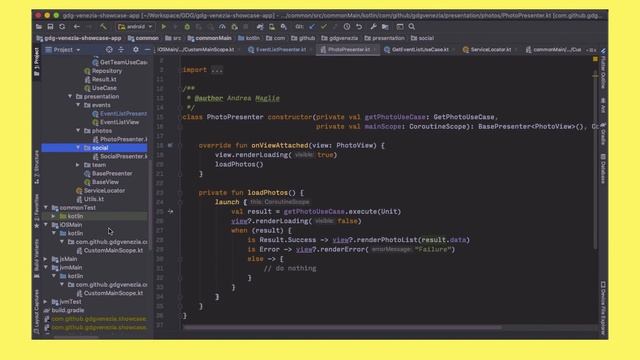Open settings with the wrench icon
Viewport: 640px width, 360px height.
click(x=373, y=27)
